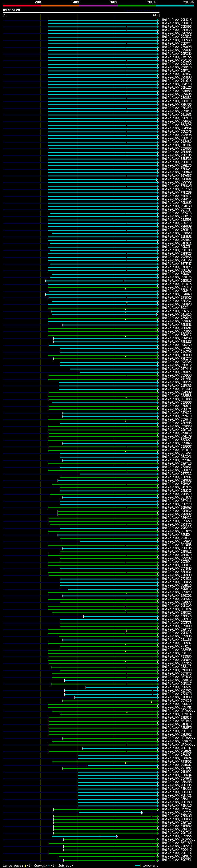Select hit label UniRef100_Q39882

(x=176, y=98)
